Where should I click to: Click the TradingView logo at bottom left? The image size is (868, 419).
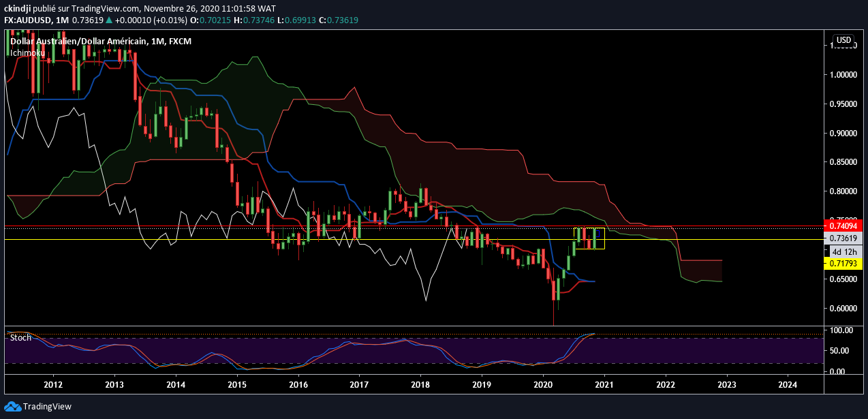click(37, 407)
